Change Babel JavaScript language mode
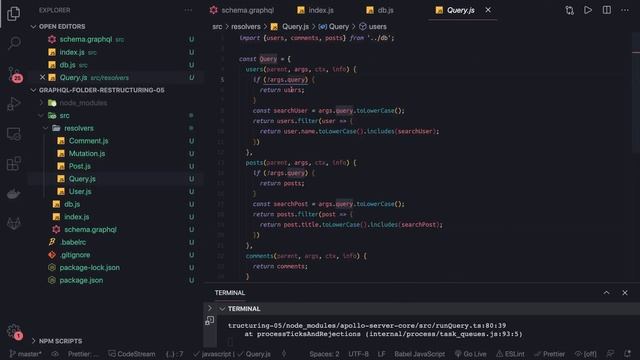 [419, 354]
